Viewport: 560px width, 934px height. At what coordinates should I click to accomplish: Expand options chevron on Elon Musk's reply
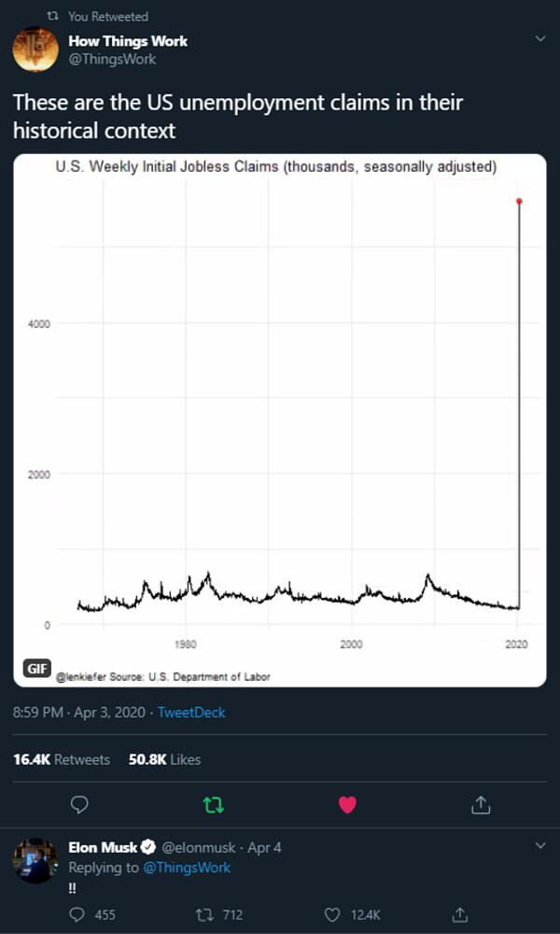(x=539, y=846)
